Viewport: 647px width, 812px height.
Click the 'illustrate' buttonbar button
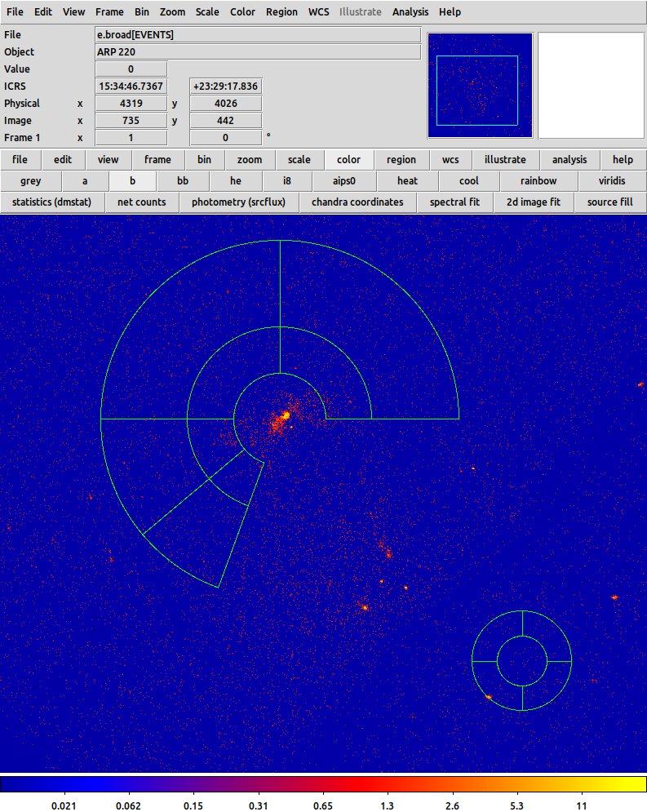[x=505, y=159]
